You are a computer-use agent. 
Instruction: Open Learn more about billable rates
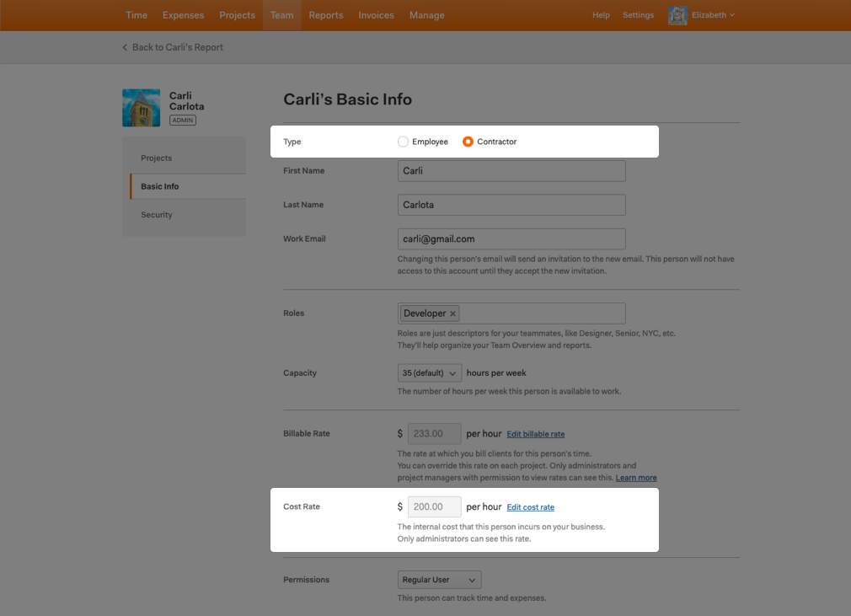coord(636,478)
